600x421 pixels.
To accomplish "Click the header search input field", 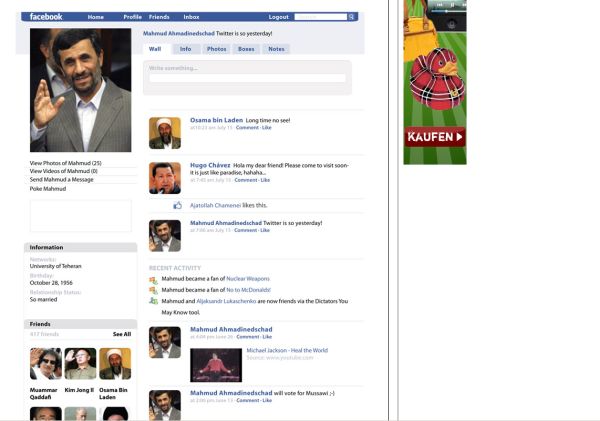I will point(320,17).
